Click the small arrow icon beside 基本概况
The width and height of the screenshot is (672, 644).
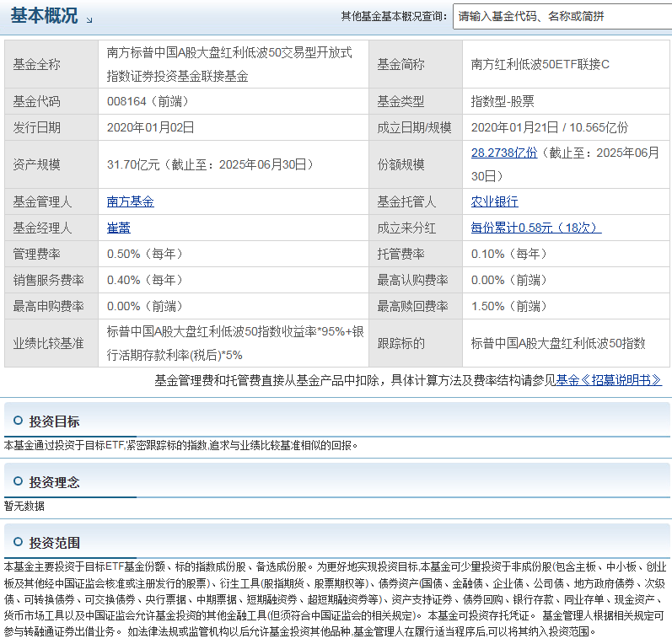point(89,20)
